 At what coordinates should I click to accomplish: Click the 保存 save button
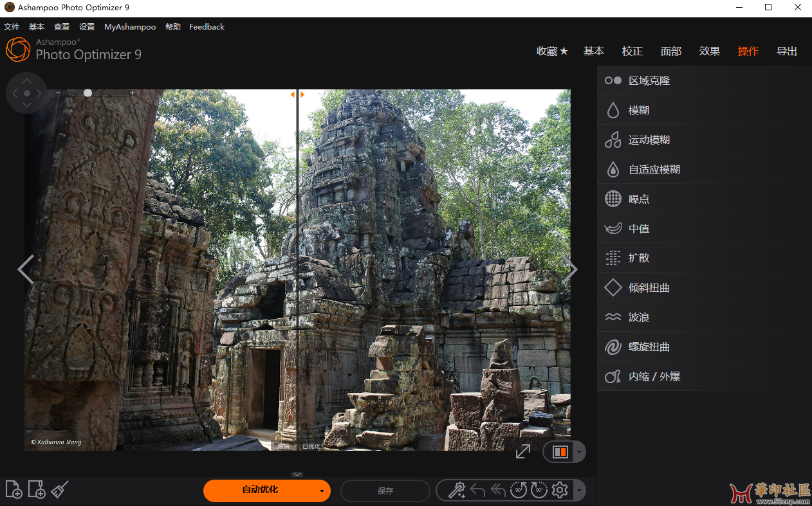[x=385, y=491]
